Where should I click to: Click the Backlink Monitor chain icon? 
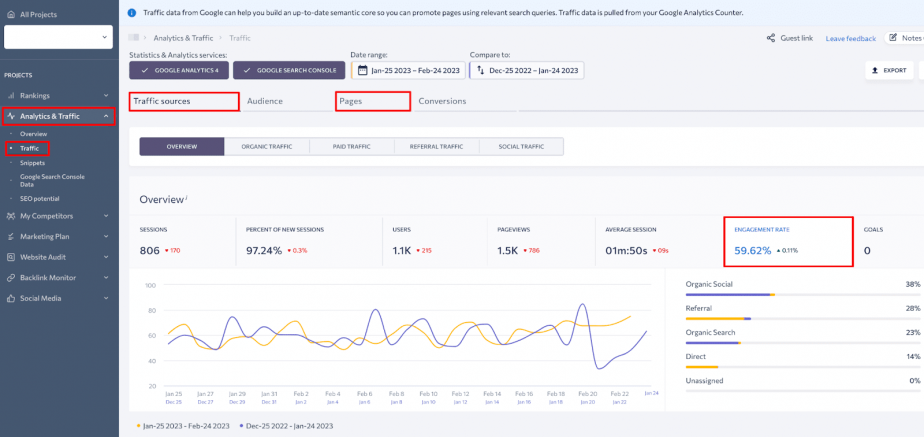11,277
